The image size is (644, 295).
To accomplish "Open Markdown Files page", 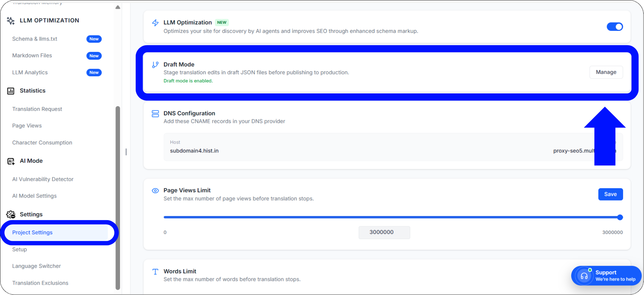I will [x=32, y=56].
